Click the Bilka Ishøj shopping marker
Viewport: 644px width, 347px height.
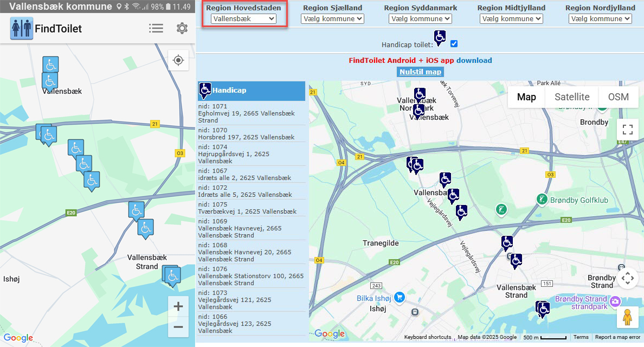point(399,297)
